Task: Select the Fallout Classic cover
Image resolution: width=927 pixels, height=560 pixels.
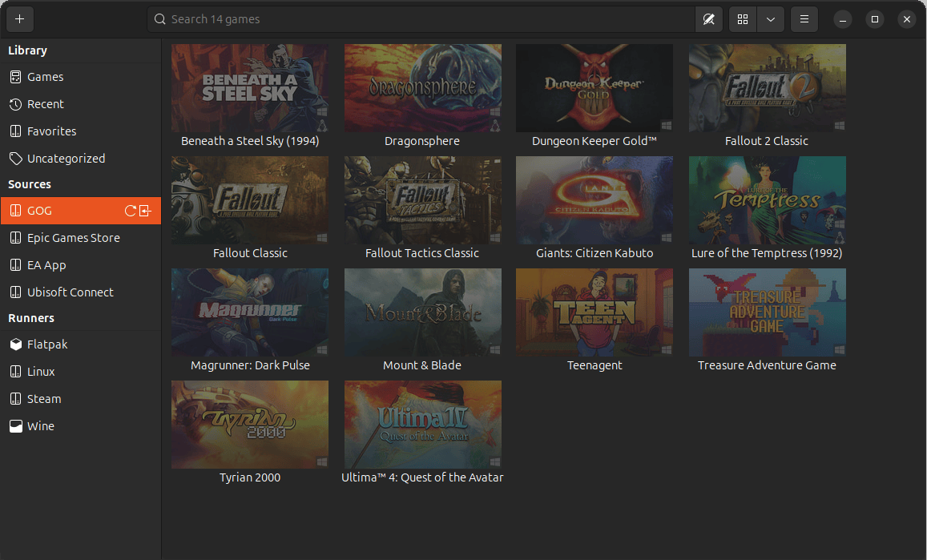Action: tap(249, 199)
